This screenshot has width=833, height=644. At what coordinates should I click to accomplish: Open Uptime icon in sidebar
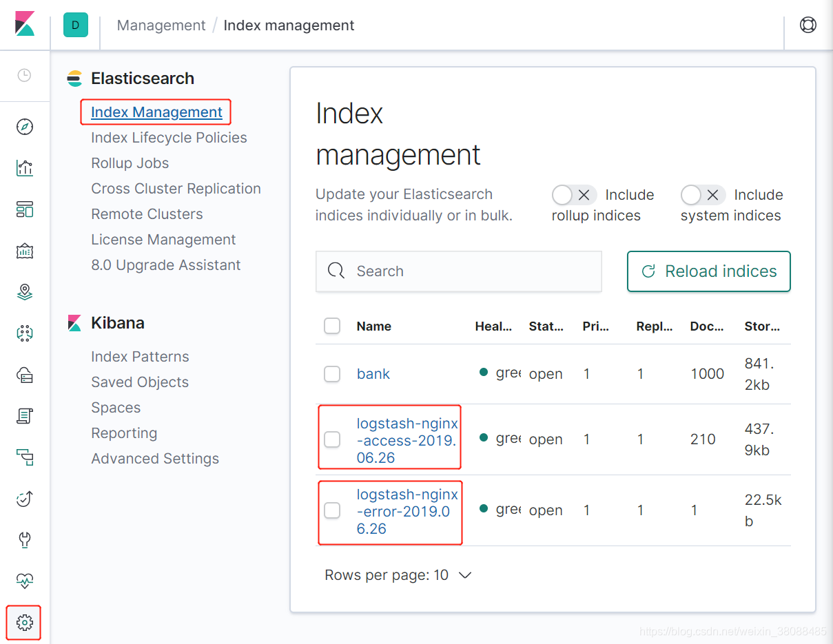pos(24,499)
